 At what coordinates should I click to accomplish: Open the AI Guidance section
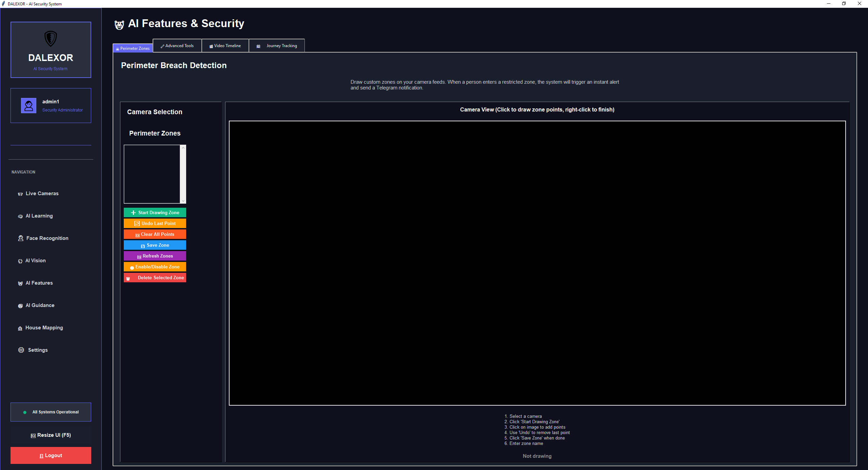tap(40, 305)
